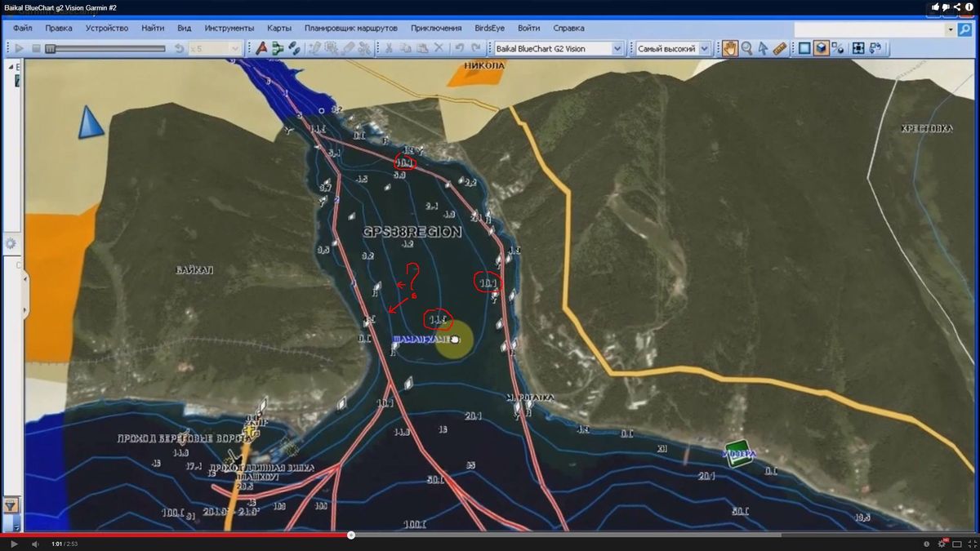Open the Вид menu

pos(185,28)
